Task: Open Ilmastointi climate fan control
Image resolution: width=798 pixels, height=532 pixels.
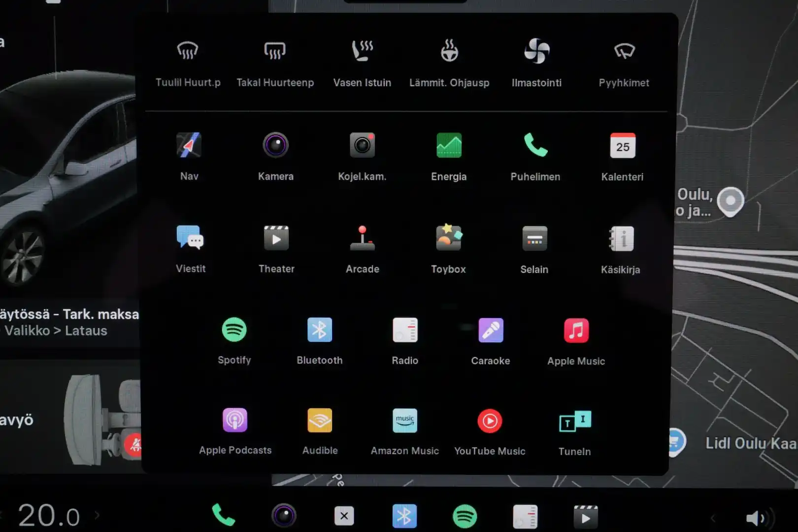Action: point(536,63)
